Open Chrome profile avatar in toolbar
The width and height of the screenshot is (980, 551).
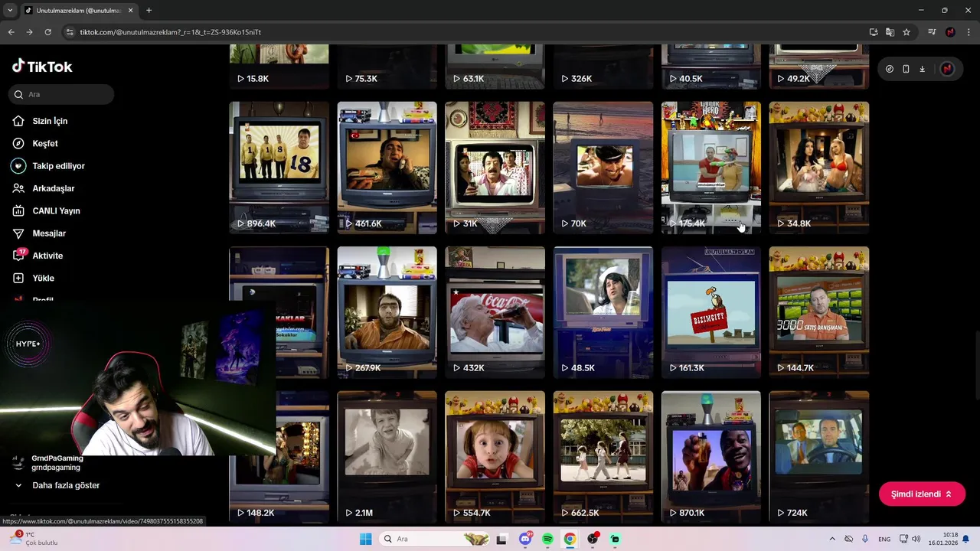tap(950, 32)
